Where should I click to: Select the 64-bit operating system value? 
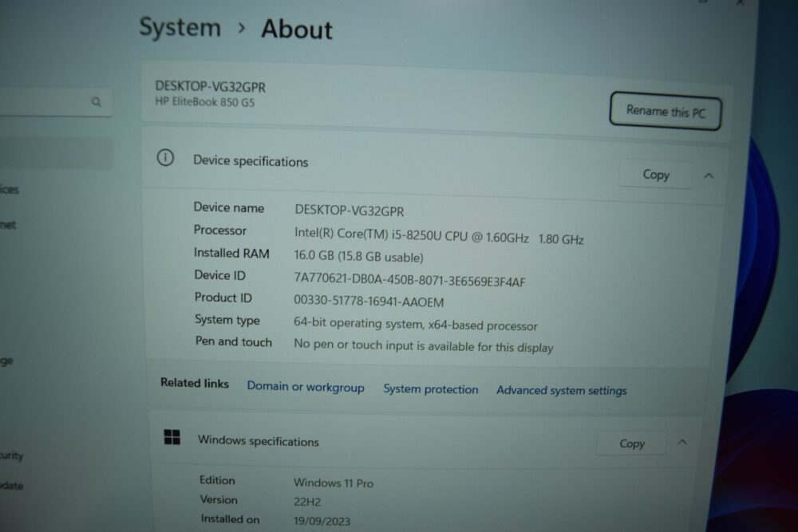tap(415, 325)
